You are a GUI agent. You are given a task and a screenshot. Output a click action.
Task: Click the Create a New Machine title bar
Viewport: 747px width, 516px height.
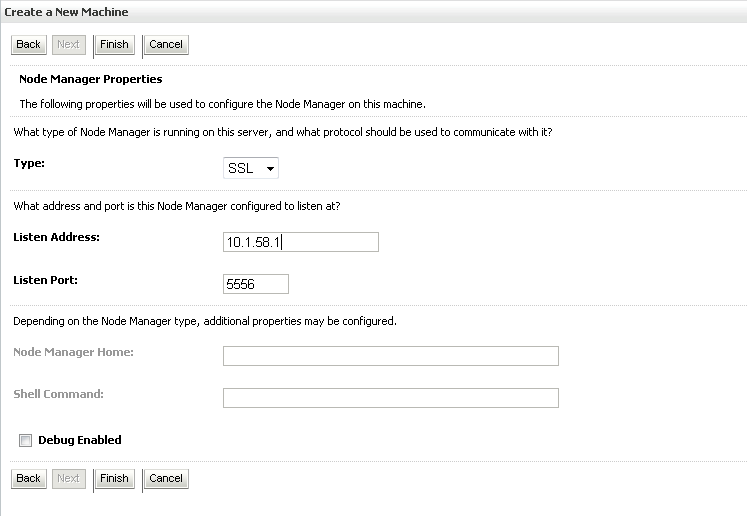(x=374, y=12)
